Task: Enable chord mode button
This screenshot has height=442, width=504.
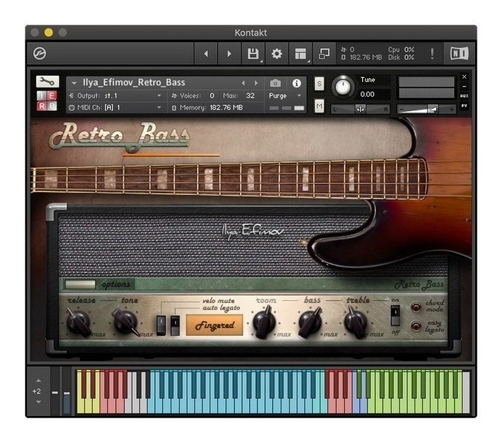Action: click(x=416, y=307)
